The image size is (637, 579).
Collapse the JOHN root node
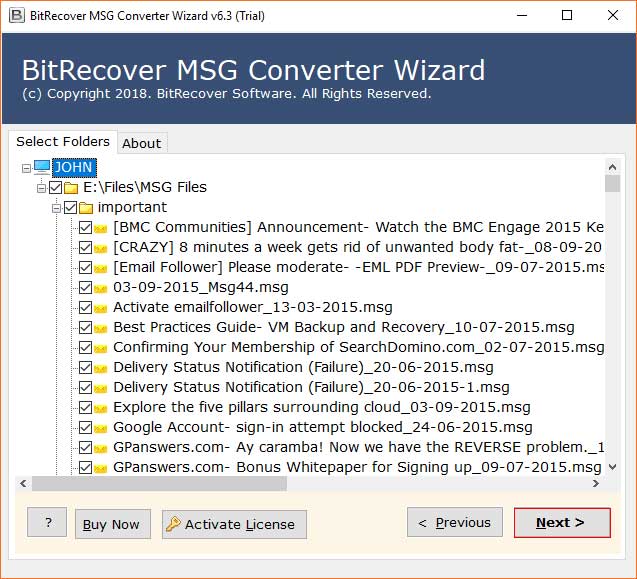point(26,168)
